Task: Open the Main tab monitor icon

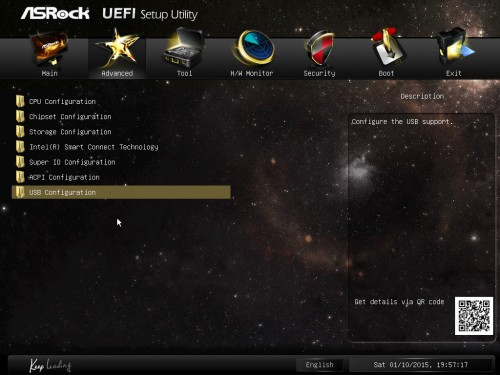Action: [49, 49]
